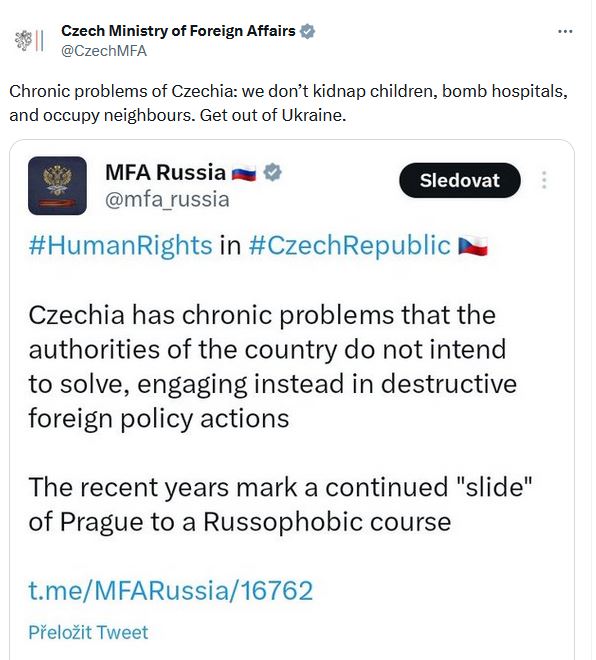Viewport: 596px width, 660px height.
Task: Follow MFA Russia via Sledovat button
Action: [460, 181]
